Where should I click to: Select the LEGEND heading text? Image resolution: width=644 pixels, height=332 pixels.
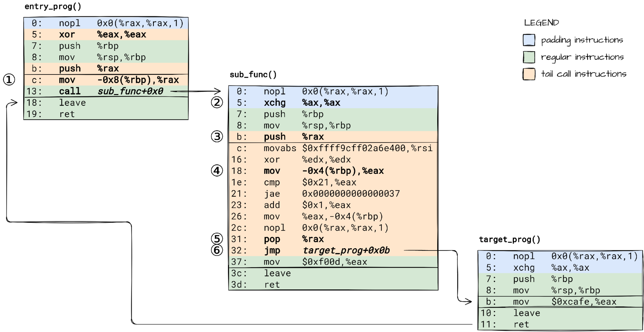pos(541,23)
